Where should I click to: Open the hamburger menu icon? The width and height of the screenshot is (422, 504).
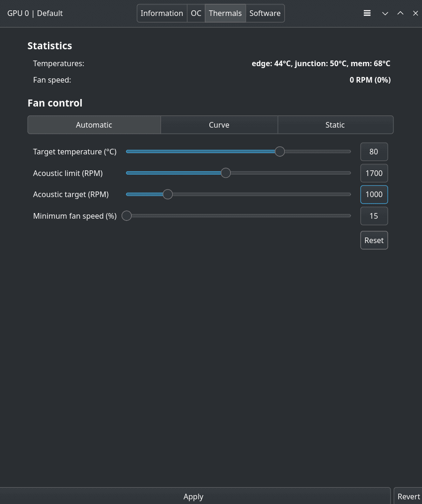(367, 13)
